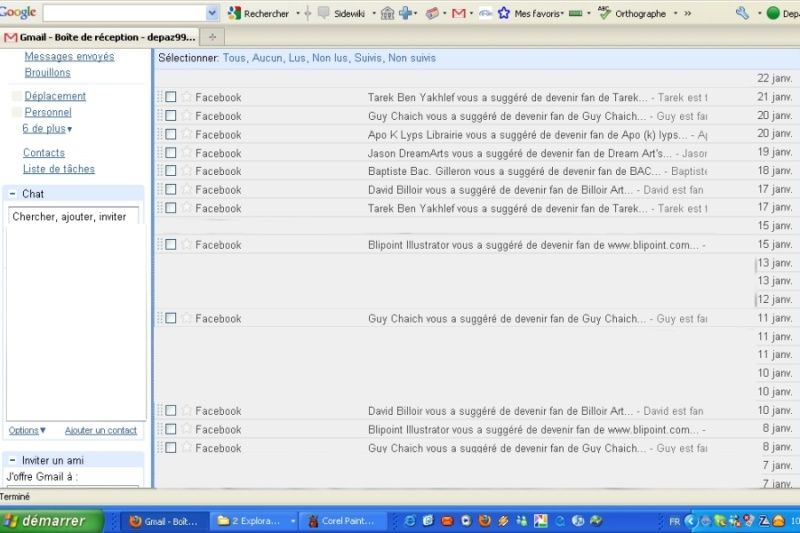
Task: Star the Tarek Ben Yakhlef email dated 21 janv.
Action: pyautogui.click(x=186, y=97)
